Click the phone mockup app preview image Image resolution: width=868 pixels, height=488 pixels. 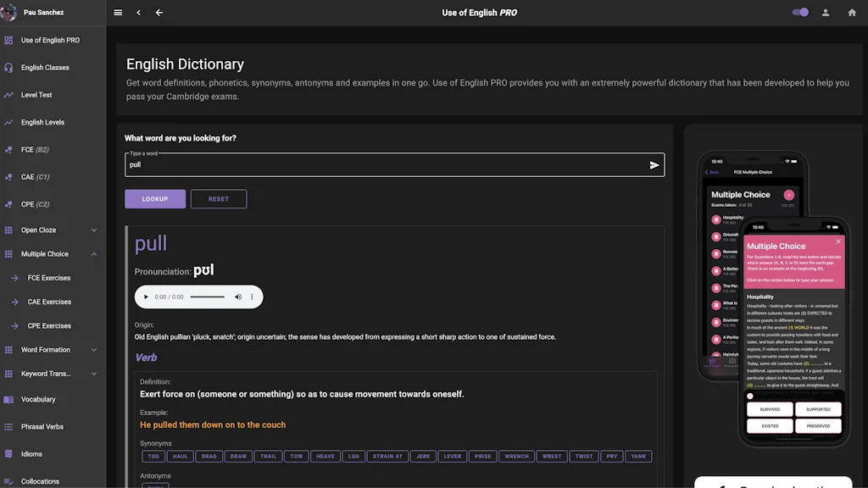pos(773,299)
